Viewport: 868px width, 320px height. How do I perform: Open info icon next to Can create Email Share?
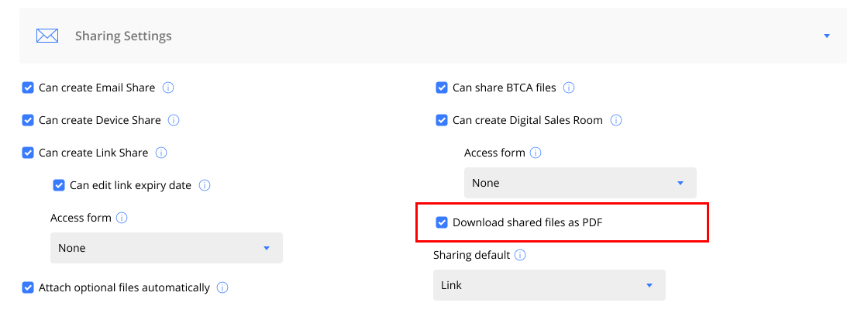(x=168, y=88)
